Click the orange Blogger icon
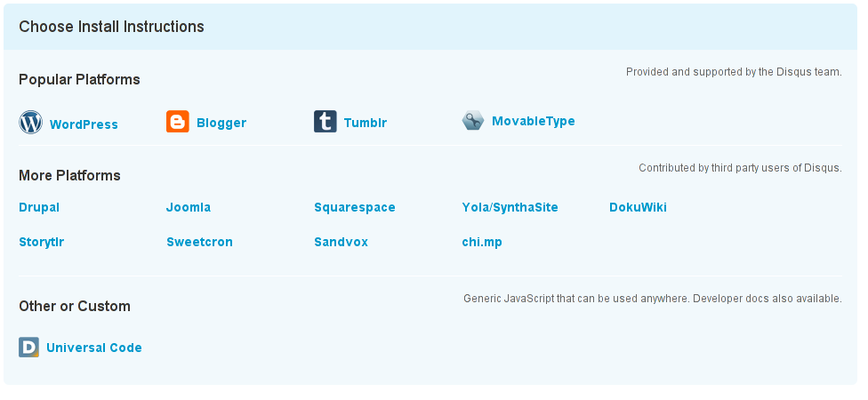Image resolution: width=868 pixels, height=400 pixels. [178, 122]
